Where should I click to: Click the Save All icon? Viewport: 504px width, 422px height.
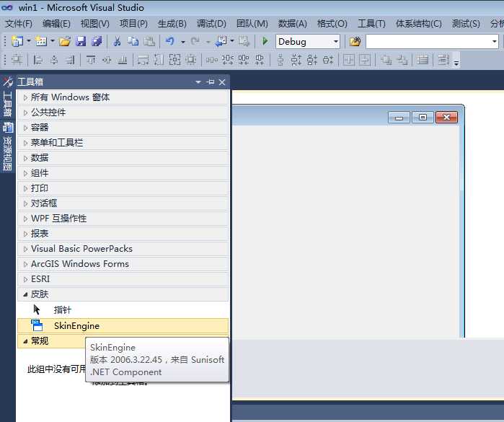pyautogui.click(x=97, y=41)
